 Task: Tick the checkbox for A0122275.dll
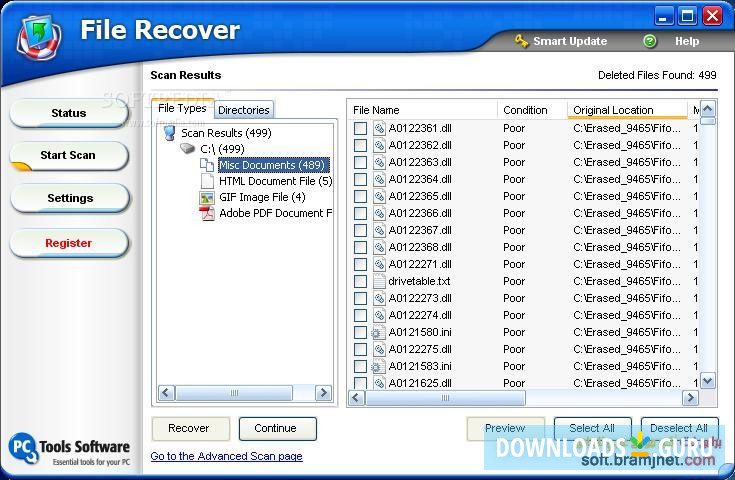(x=360, y=349)
